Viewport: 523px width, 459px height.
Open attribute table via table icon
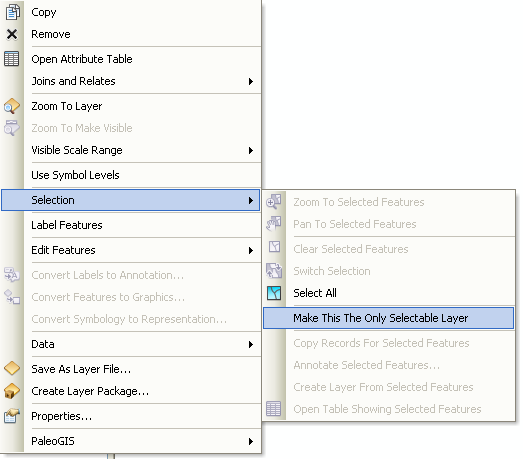12,59
